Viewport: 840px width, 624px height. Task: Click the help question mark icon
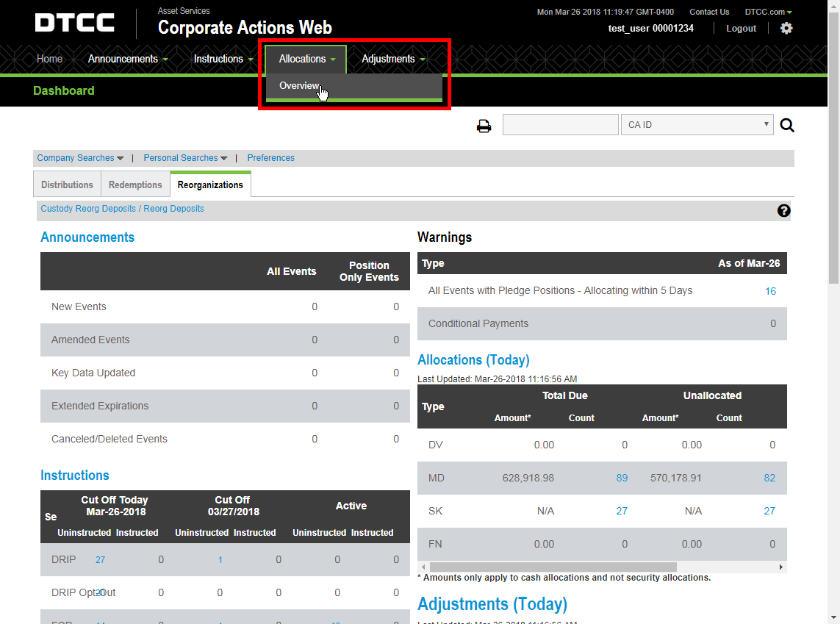coord(783,210)
